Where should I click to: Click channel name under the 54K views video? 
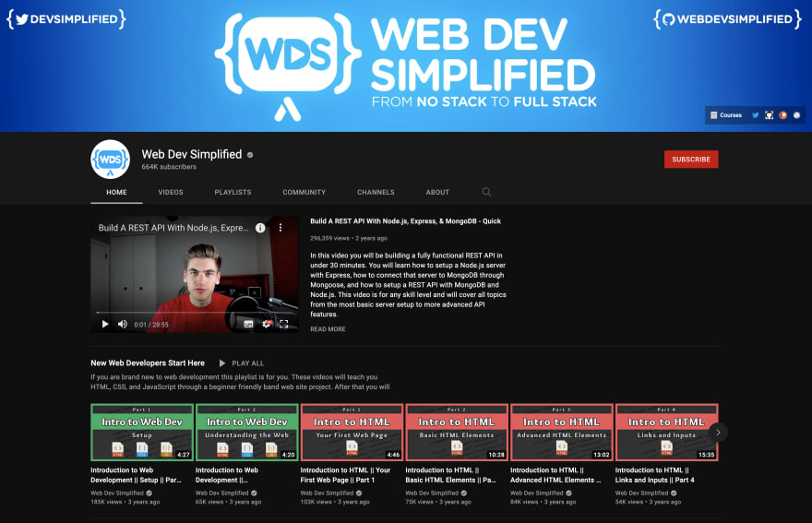641,493
